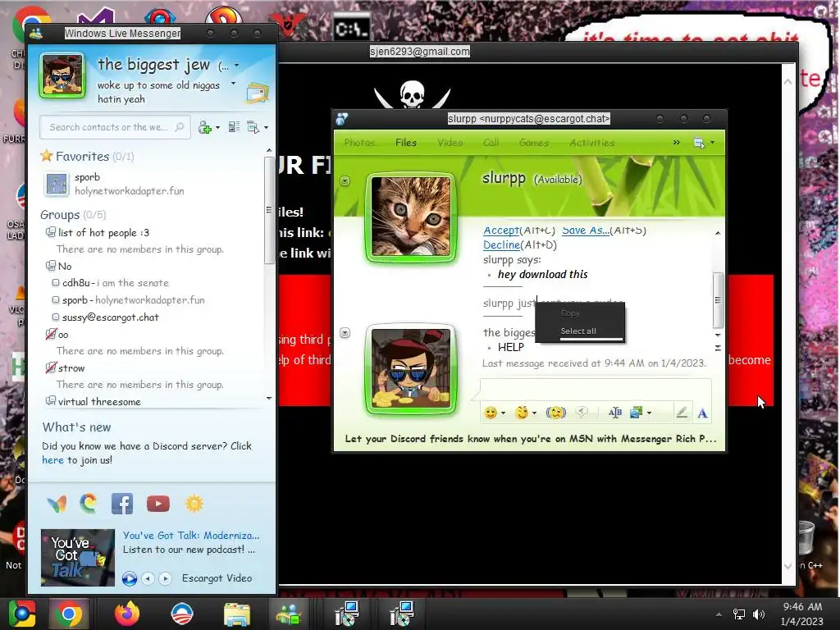This screenshot has width=840, height=630.
Task: Open File Explorer from the taskbar
Action: [236, 614]
